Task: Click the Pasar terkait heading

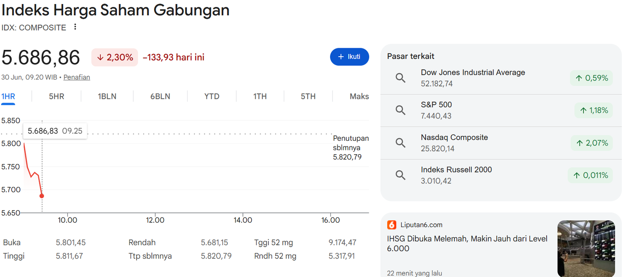Action: tap(411, 56)
